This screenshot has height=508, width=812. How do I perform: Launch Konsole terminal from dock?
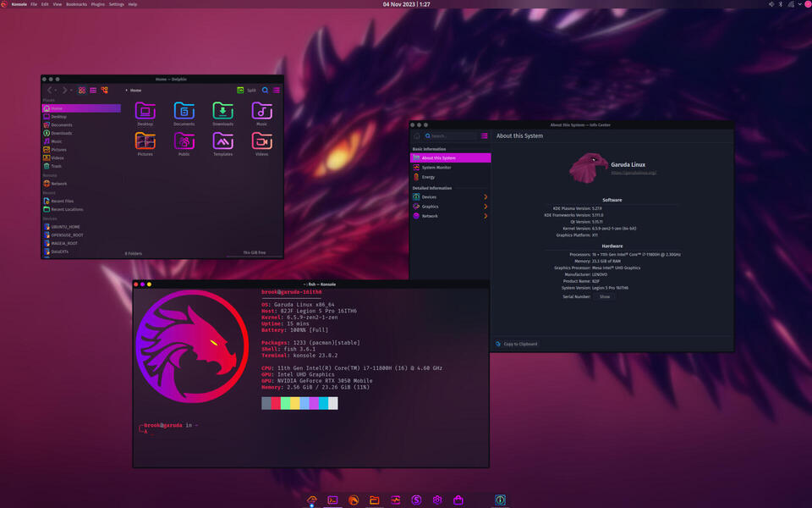(332, 500)
